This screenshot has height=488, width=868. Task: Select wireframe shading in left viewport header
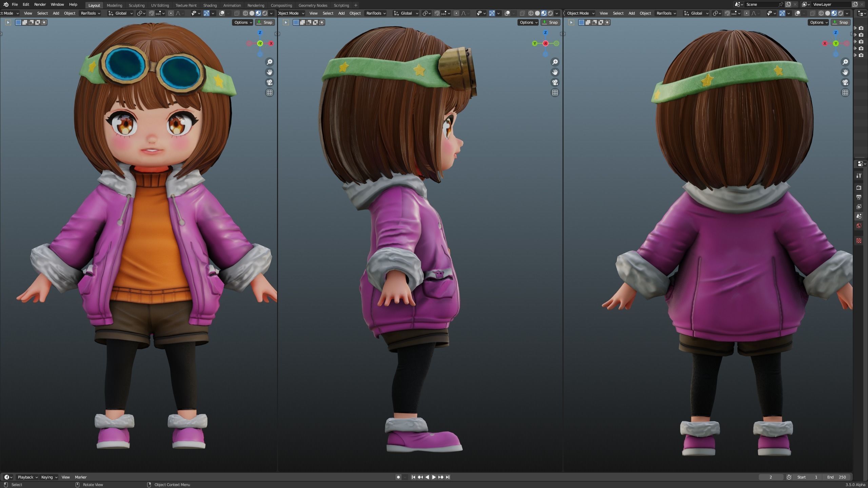[245, 13]
